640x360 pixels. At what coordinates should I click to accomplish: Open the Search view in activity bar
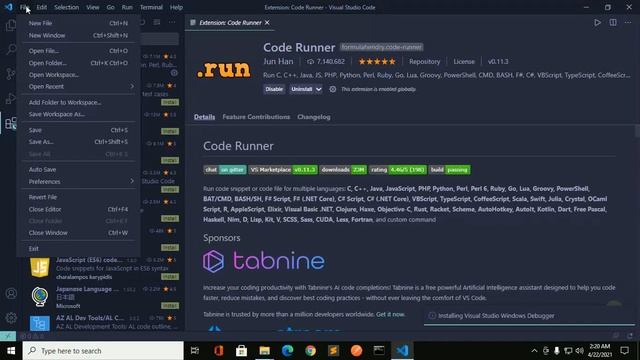point(11,50)
